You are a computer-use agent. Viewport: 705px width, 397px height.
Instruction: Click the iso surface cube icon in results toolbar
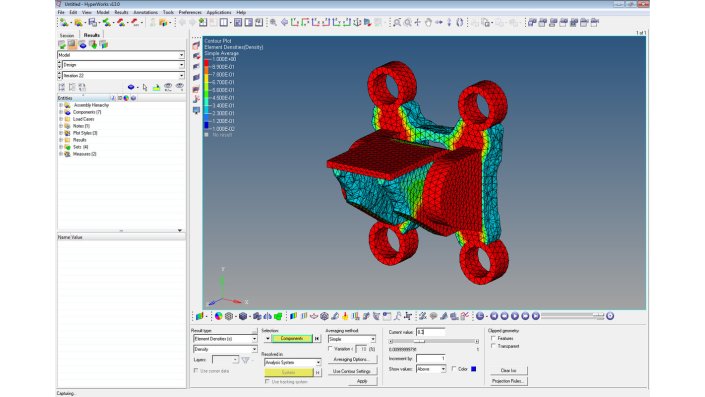[243, 316]
